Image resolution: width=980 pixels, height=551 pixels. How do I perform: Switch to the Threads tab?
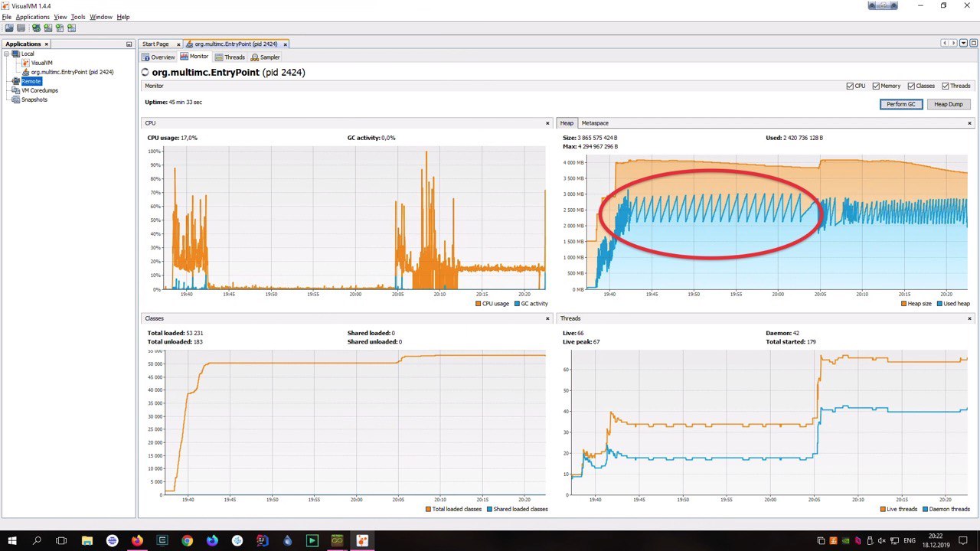(230, 57)
